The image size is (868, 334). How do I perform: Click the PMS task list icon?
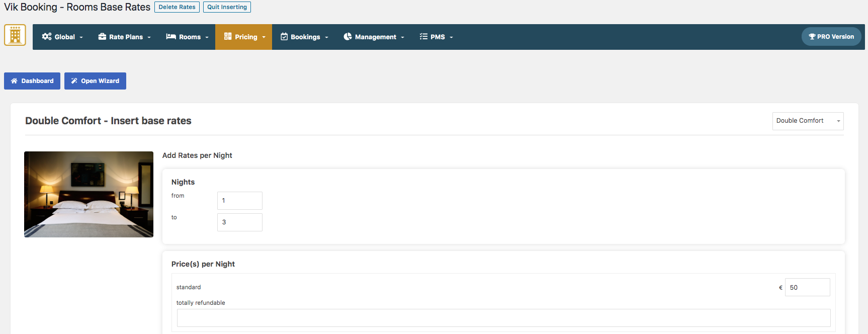coord(423,36)
